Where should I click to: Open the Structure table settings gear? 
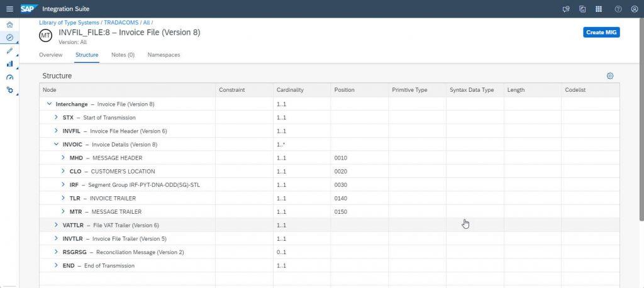(x=610, y=76)
